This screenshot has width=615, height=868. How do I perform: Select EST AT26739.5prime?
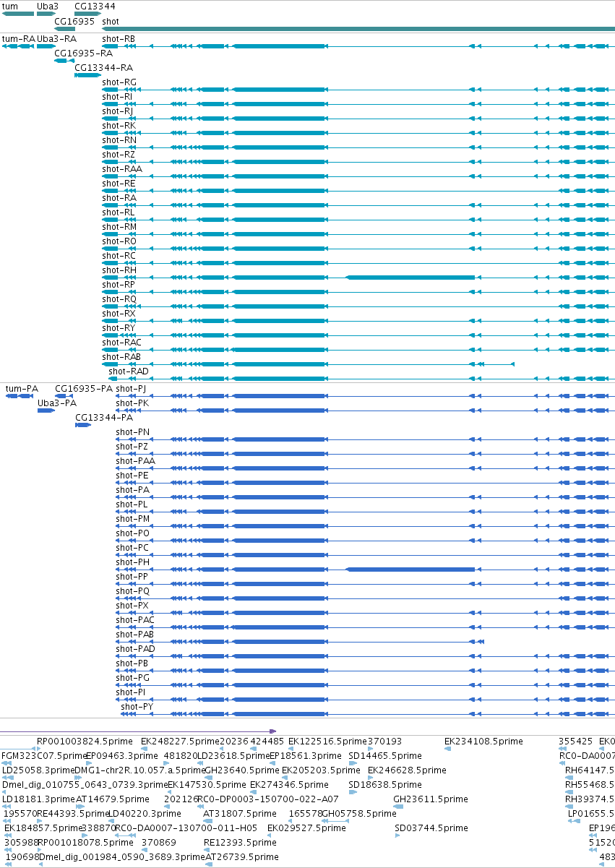tap(241, 857)
